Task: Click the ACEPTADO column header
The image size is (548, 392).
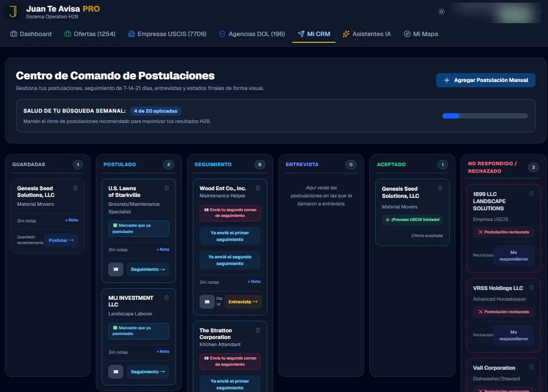Action: (x=391, y=164)
